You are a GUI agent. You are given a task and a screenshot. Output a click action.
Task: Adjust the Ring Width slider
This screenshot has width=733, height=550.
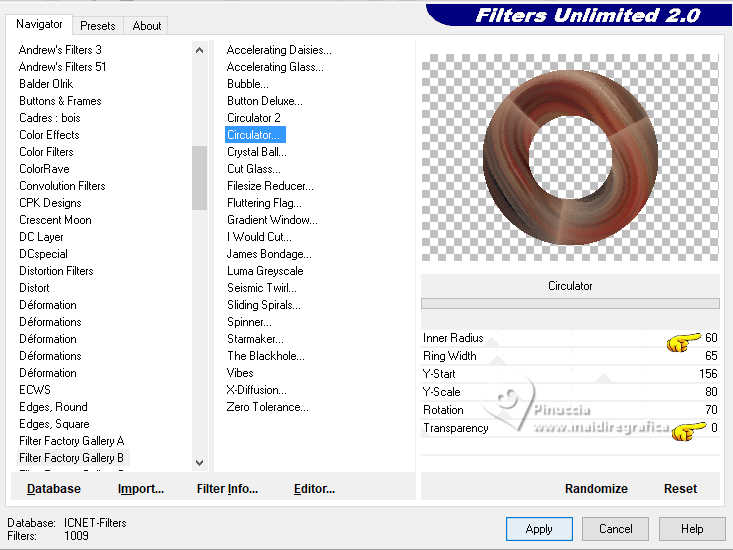pos(570,356)
